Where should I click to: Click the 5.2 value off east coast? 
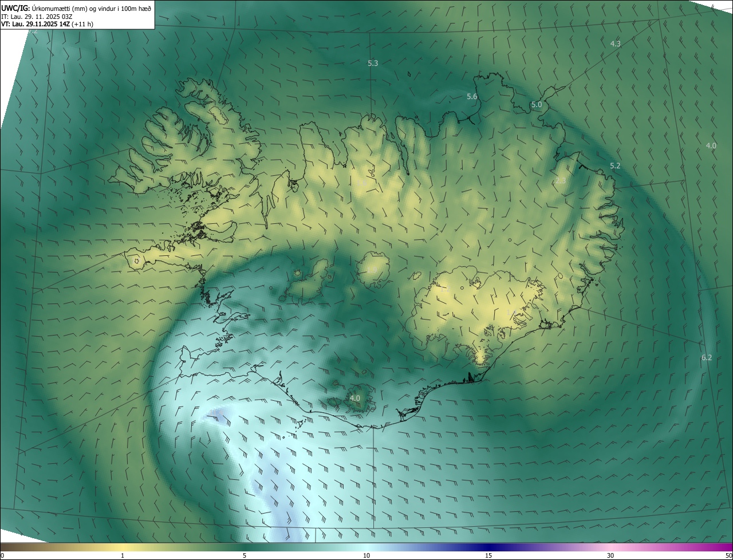[615, 166]
